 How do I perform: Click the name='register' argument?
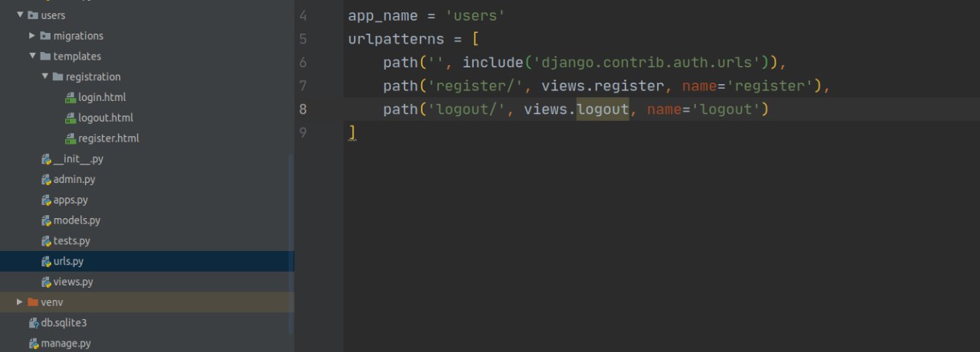[747, 86]
